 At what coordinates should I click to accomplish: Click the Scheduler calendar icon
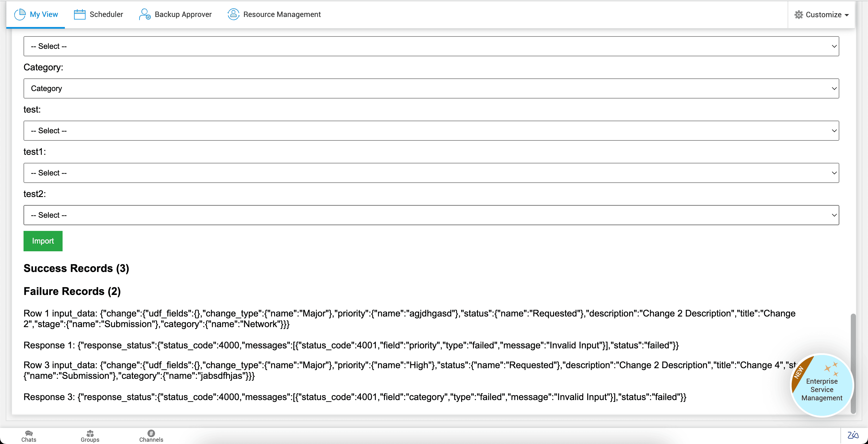point(80,14)
